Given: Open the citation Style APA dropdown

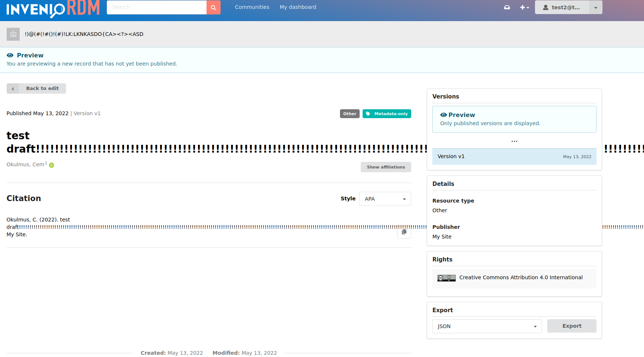Looking at the screenshot, I should [x=384, y=199].
